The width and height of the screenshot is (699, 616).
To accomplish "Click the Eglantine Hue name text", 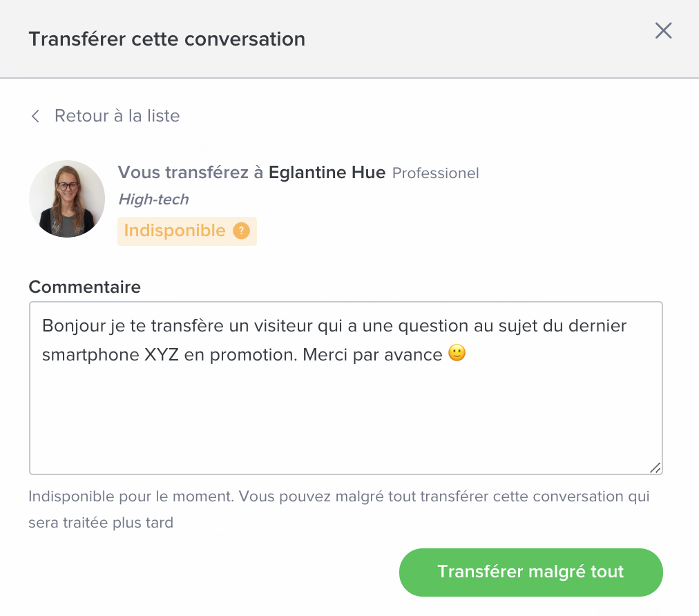I will 327,173.
